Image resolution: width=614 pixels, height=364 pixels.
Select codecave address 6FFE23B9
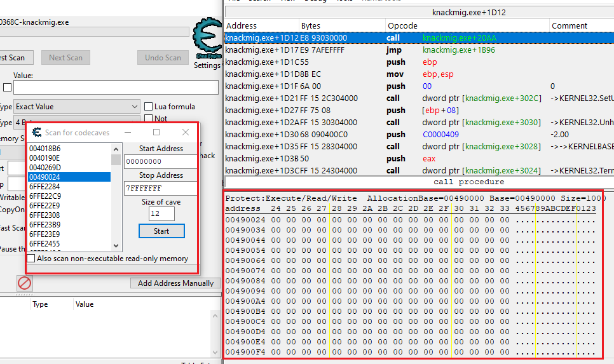(69, 225)
